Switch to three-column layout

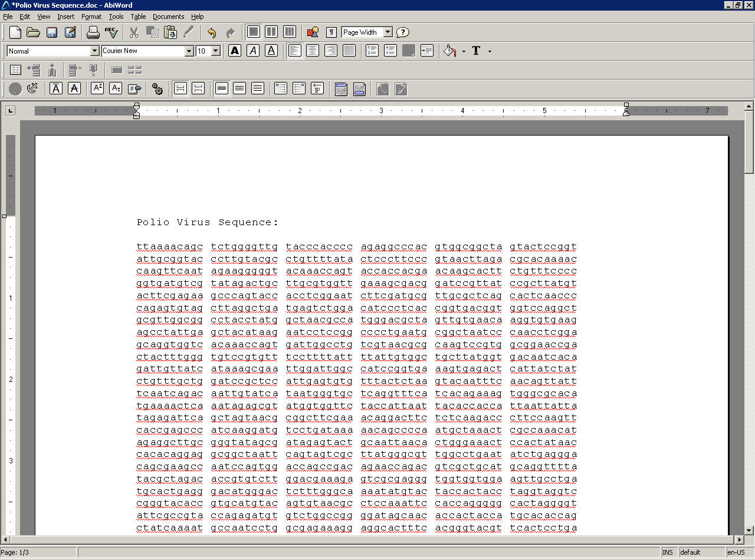(x=290, y=32)
